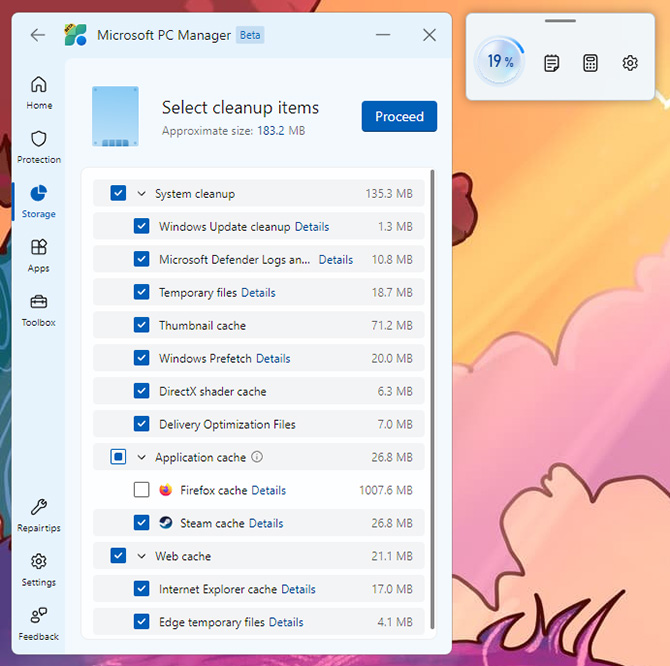Image resolution: width=670 pixels, height=666 pixels.
Task: Uncheck Windows Update cleanup
Action: pos(141,226)
